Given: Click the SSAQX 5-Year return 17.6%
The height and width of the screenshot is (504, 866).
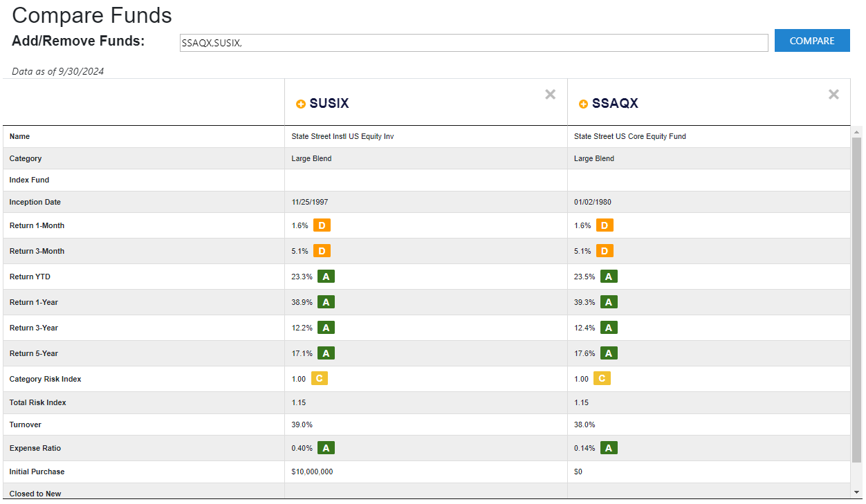Looking at the screenshot, I should click(584, 354).
